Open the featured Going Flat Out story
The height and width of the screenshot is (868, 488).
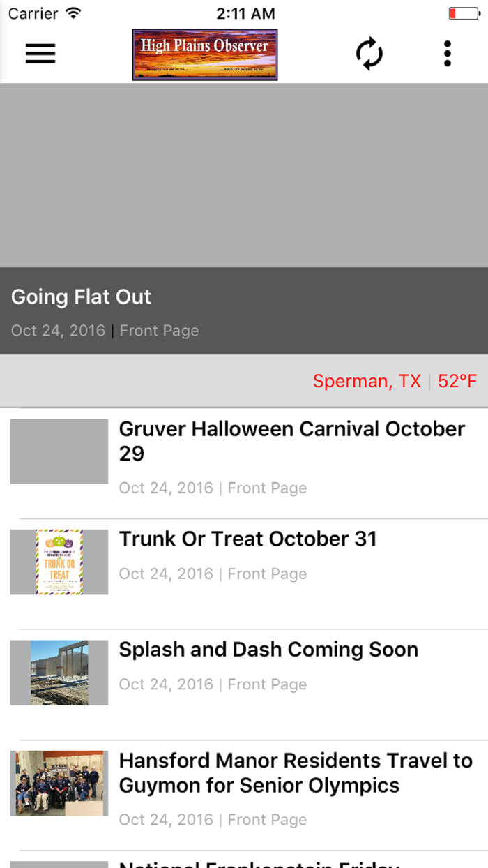click(x=82, y=297)
